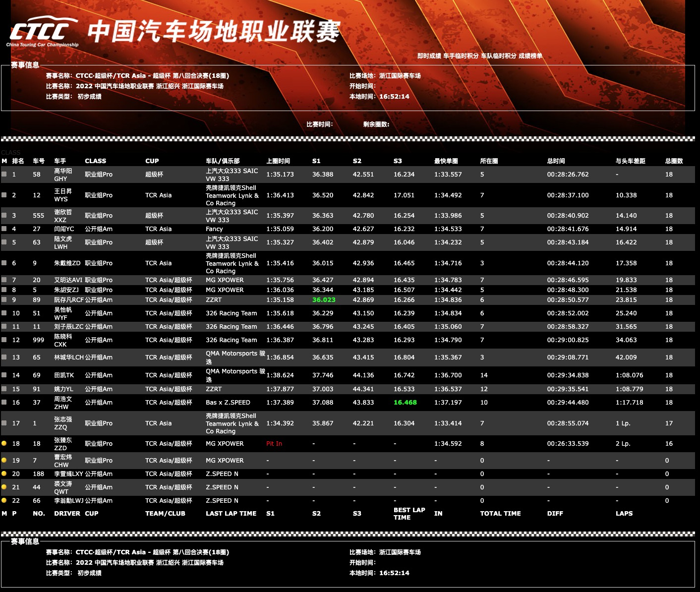Click gray status marker for 艾明达AVI row
The width and height of the screenshot is (700, 592).
coord(4,280)
